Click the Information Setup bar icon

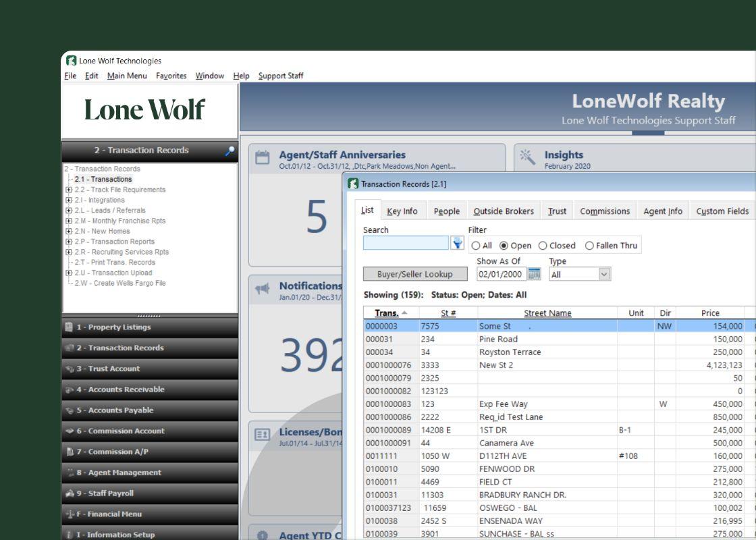click(69, 535)
